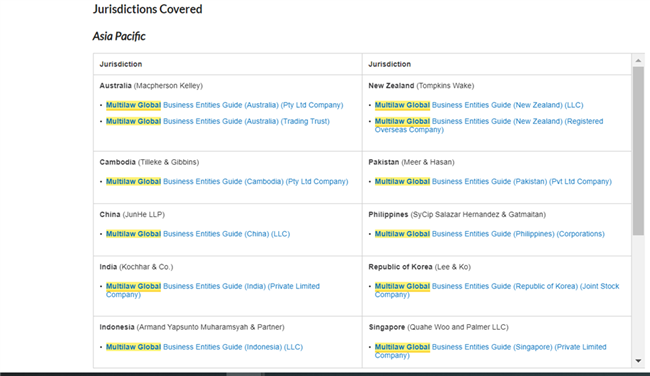Open New Zealand Registered Overseas Company guide

click(x=489, y=126)
